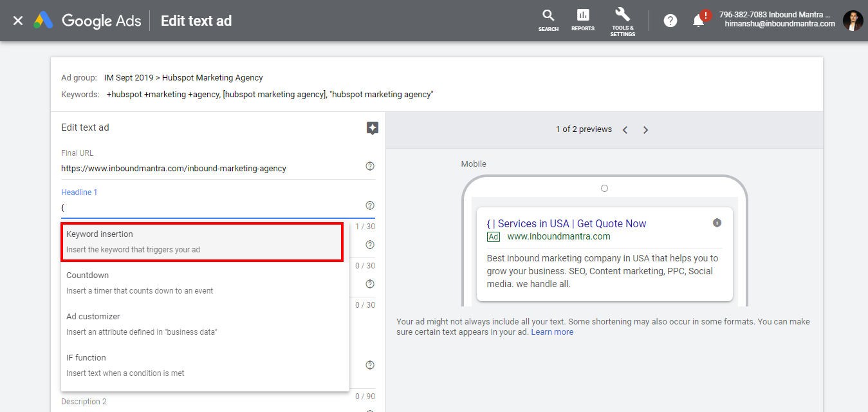The image size is (868, 412).
Task: Click the Mobile preview label
Action: [x=474, y=164]
